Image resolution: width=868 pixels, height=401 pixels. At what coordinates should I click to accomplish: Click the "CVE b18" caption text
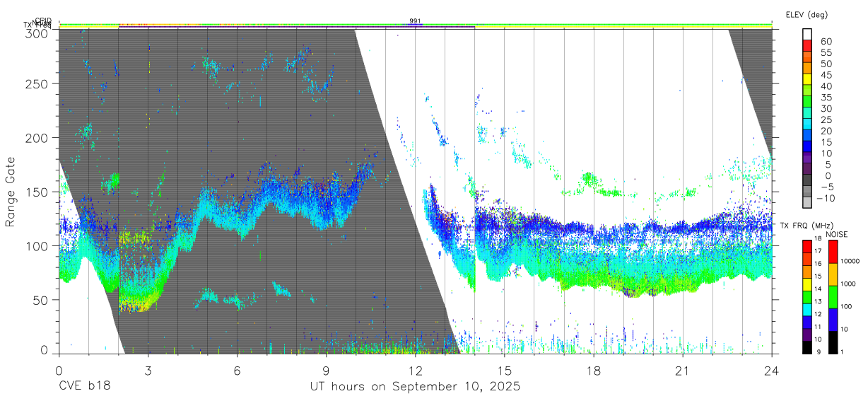click(x=84, y=387)
